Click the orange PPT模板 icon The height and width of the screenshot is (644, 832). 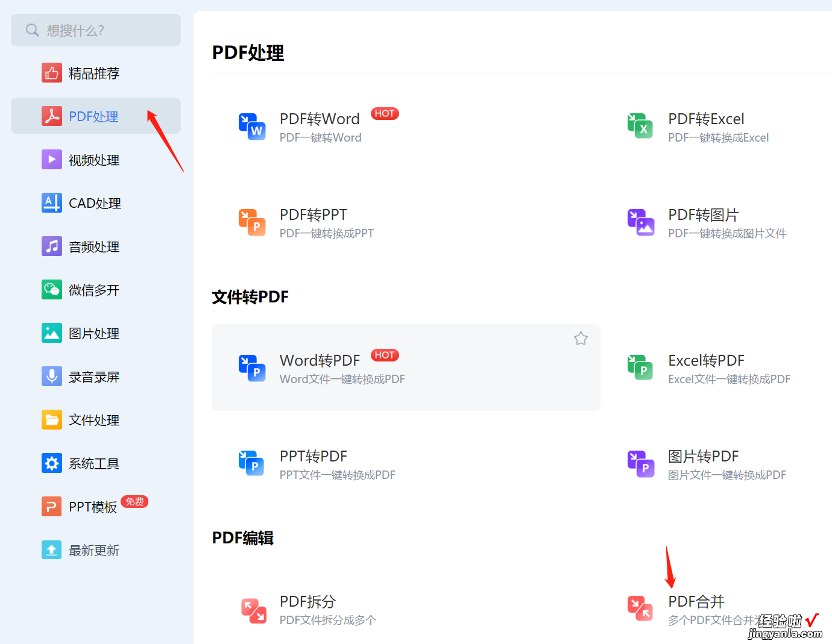[52, 507]
